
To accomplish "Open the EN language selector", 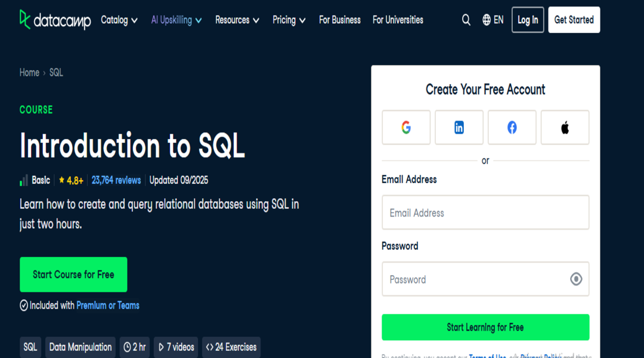I will click(x=493, y=20).
